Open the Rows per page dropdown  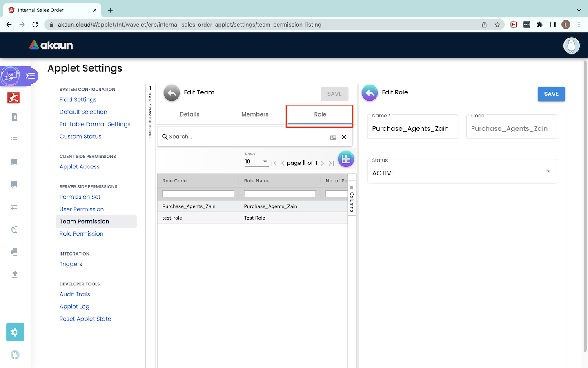tap(256, 162)
